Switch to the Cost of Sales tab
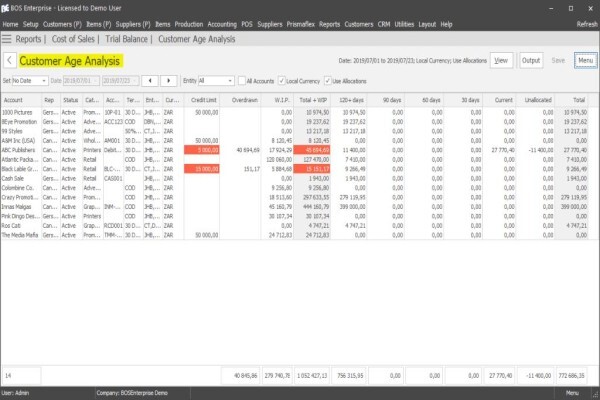 [73, 39]
